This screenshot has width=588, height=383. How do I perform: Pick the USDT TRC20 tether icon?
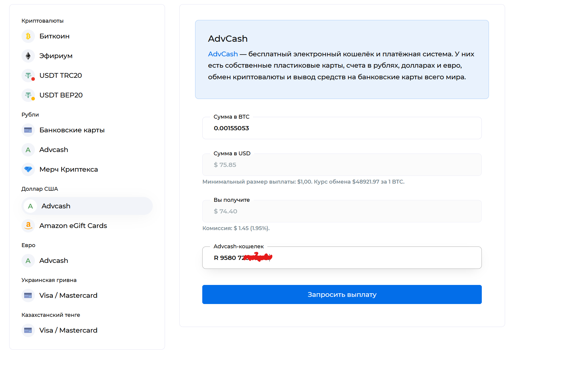(x=28, y=76)
